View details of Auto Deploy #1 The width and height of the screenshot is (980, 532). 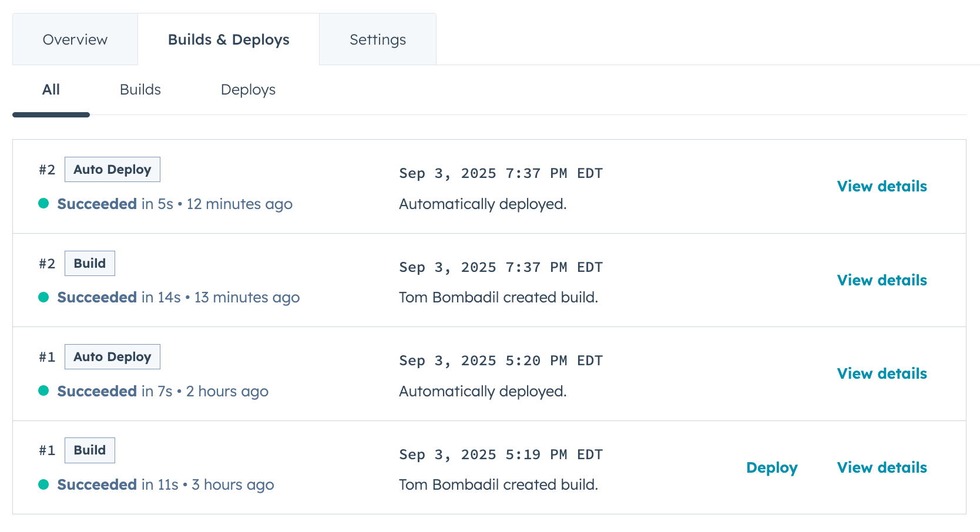click(882, 373)
